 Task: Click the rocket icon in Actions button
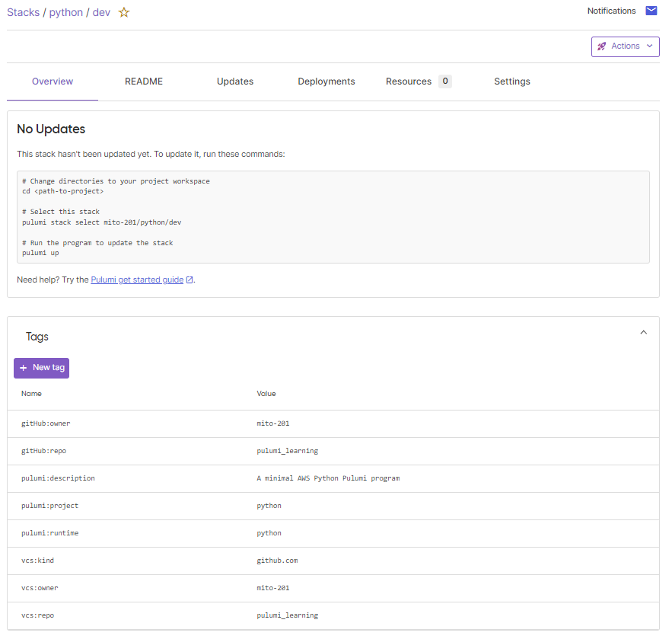pyautogui.click(x=602, y=46)
